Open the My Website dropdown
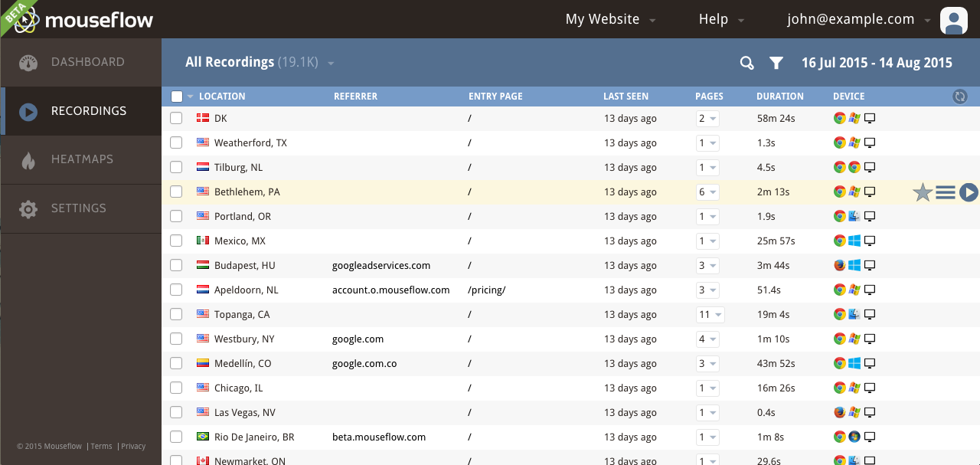The height and width of the screenshot is (465, 980). [610, 20]
